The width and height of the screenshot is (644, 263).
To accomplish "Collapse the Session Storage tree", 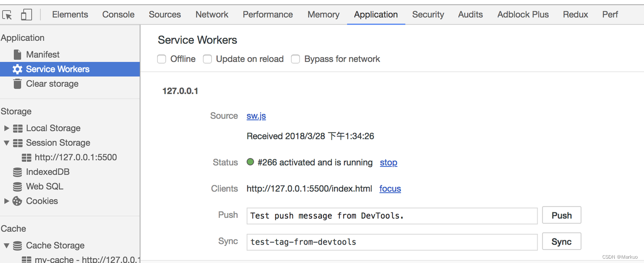I will point(6,143).
